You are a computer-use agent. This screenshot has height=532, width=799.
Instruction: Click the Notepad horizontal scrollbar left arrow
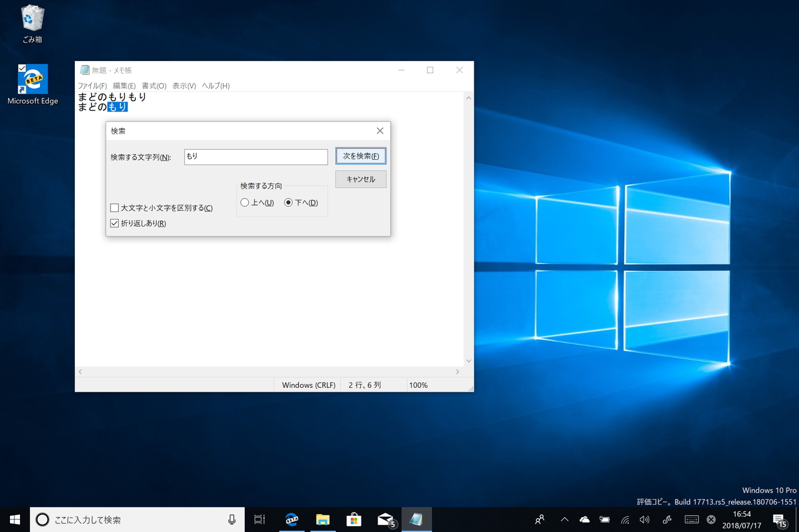pyautogui.click(x=80, y=372)
